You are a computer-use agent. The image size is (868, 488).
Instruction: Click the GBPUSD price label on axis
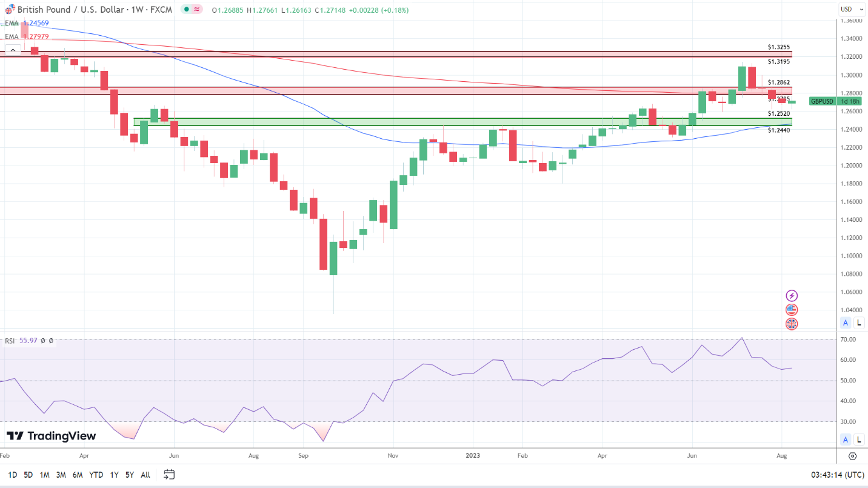point(822,101)
